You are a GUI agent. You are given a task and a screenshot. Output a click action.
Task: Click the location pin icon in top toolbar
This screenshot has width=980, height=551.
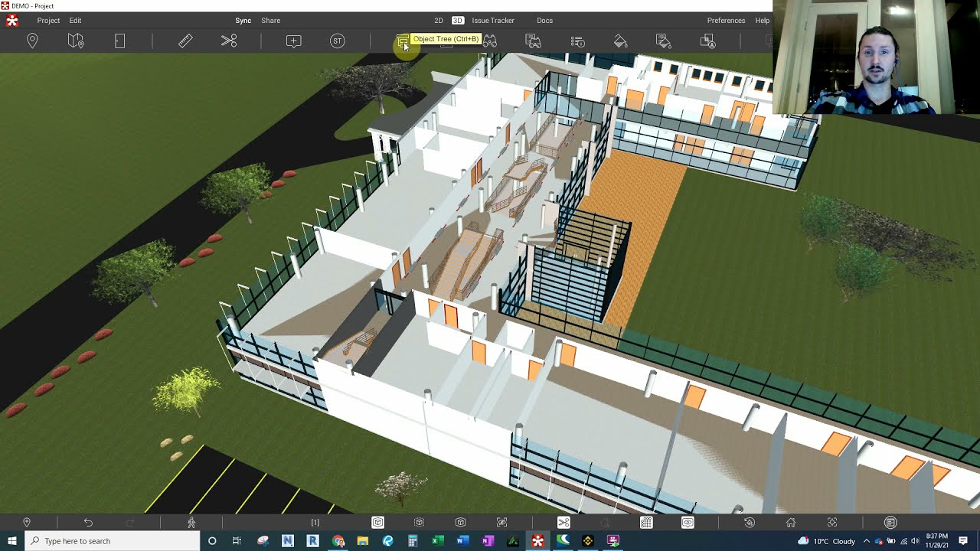coord(32,41)
